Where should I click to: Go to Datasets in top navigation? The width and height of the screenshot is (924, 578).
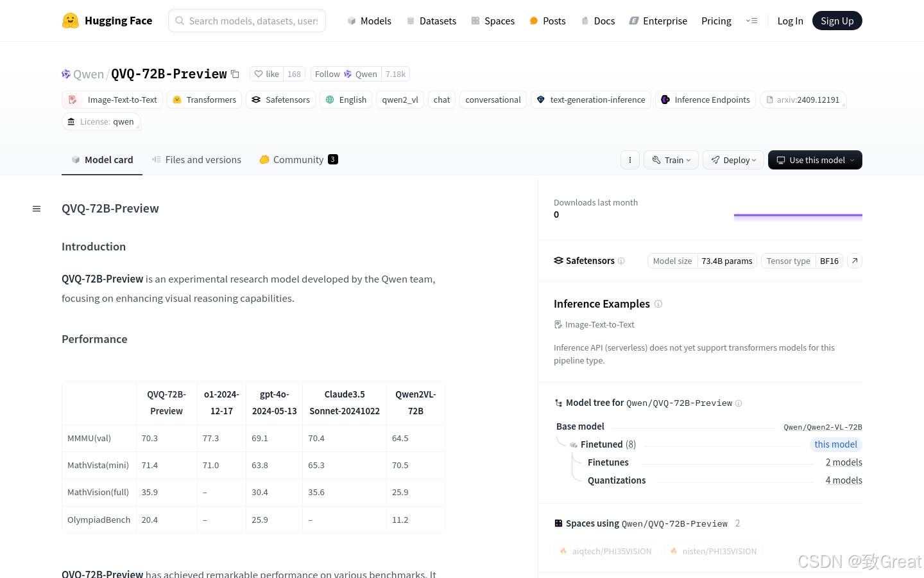(x=431, y=21)
